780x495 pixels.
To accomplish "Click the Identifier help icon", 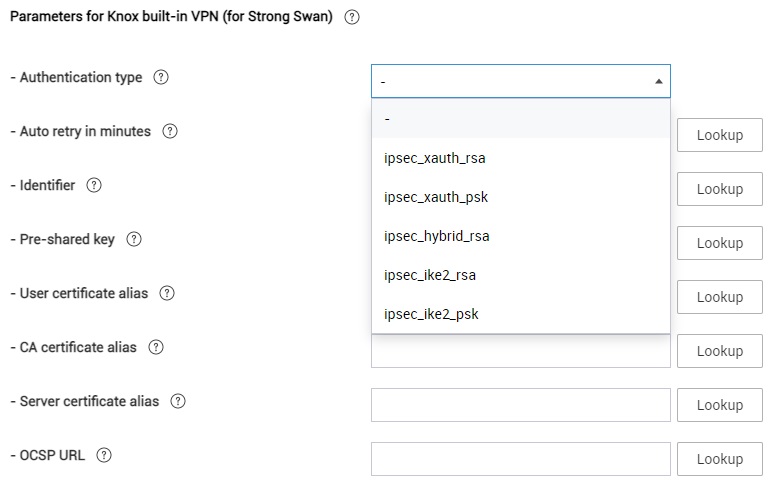I will (94, 186).
